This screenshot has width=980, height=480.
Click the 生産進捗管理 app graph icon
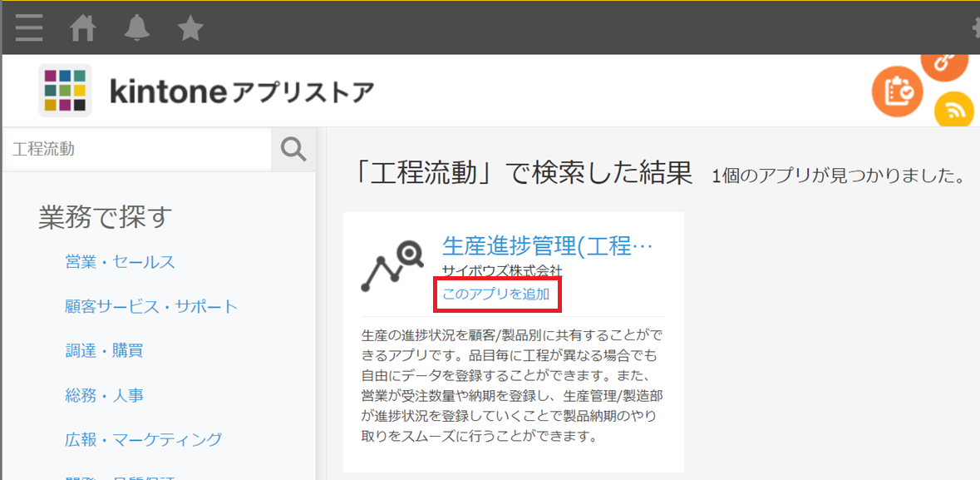coord(392,266)
